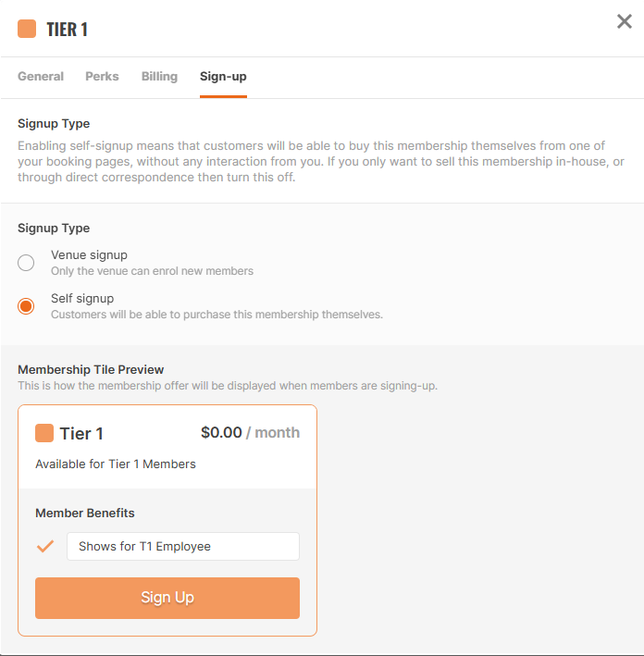
Task: Click the Self signup option label
Action: pos(82,298)
